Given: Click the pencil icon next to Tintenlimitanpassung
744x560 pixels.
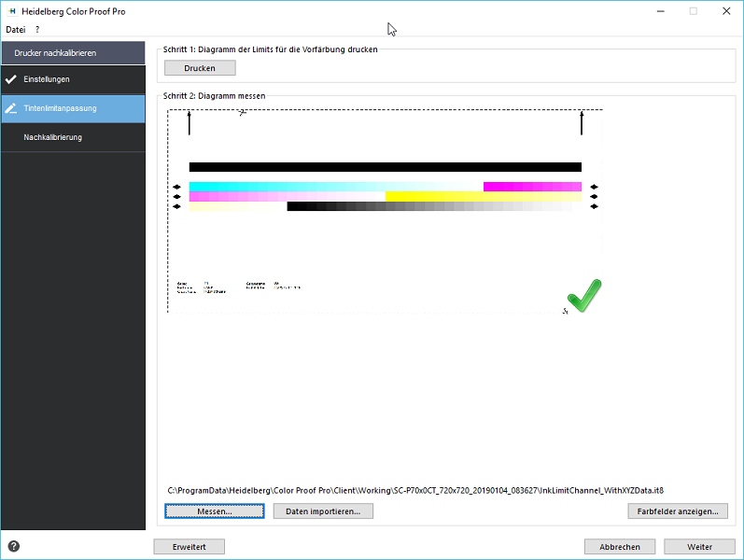Looking at the screenshot, I should click(11, 108).
